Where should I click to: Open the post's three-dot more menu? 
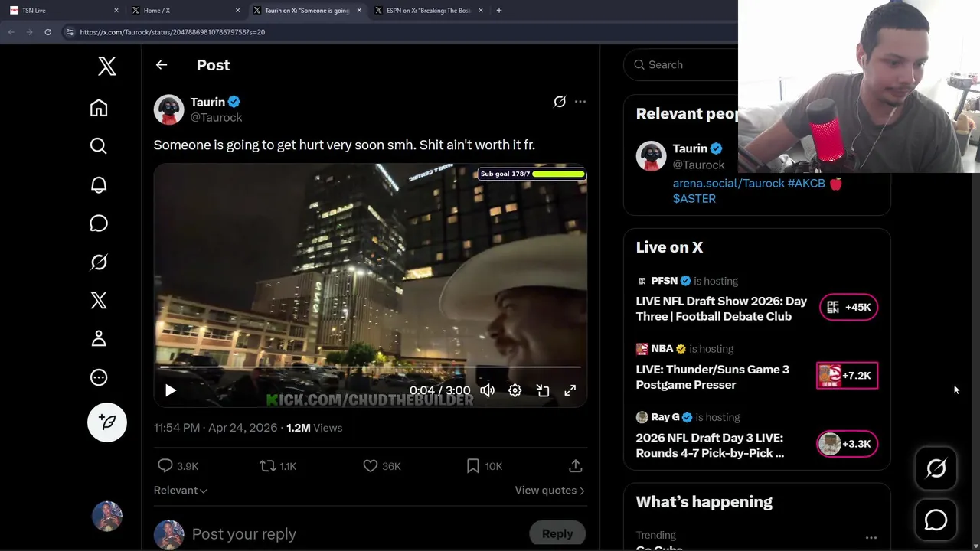coord(580,102)
